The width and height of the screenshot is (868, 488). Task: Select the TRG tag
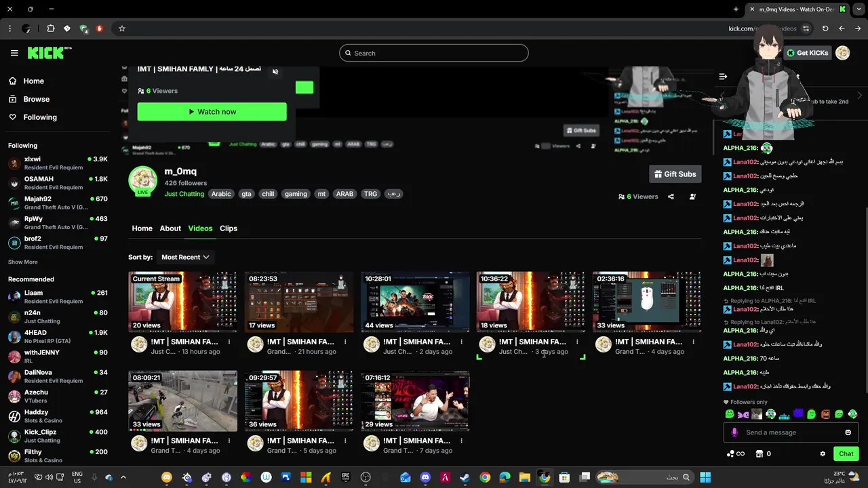pyautogui.click(x=370, y=194)
